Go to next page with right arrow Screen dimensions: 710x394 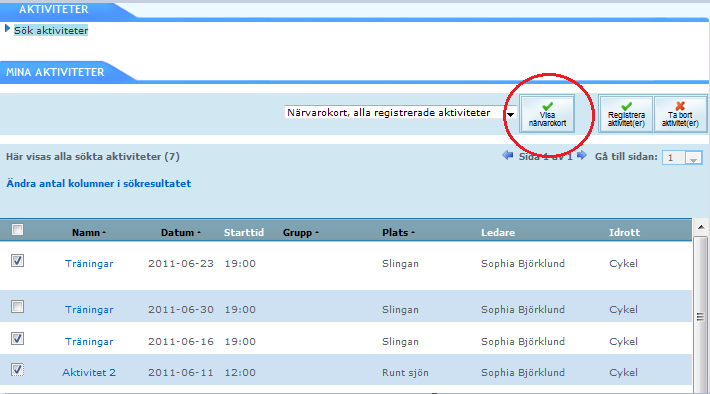tap(582, 156)
